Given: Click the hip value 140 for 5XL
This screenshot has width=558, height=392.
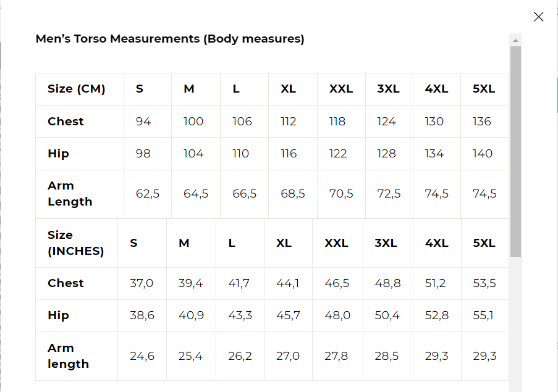Looking at the screenshot, I should 483,154.
